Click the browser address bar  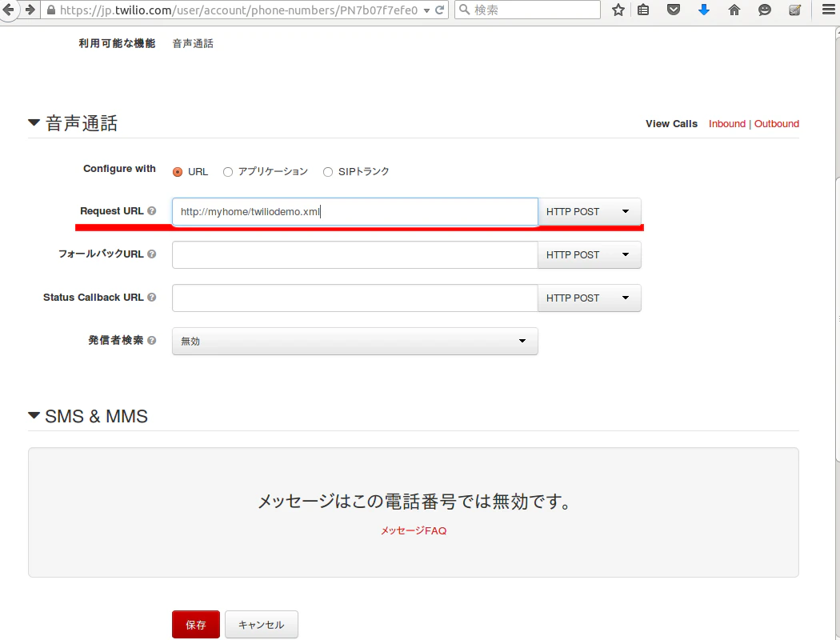[x=238, y=10]
